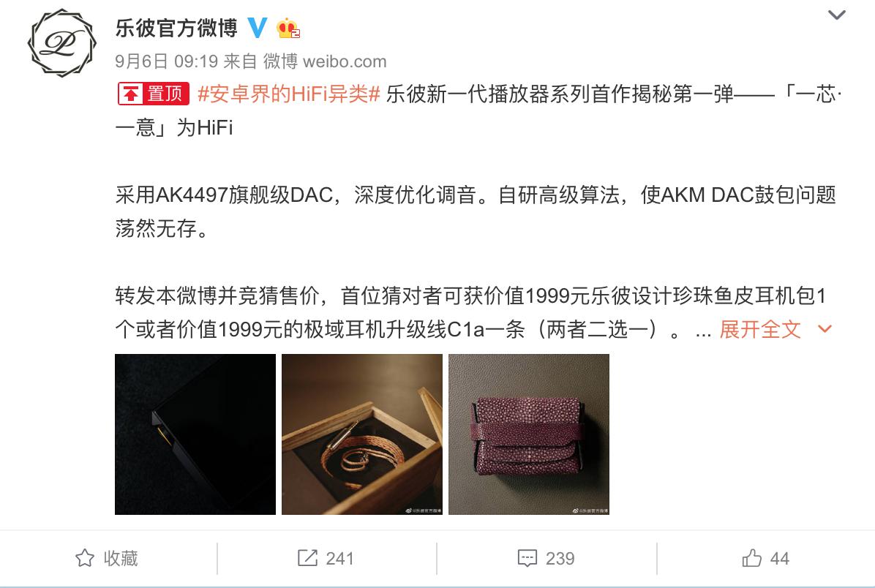Open hashtag #安卓界的HiFi异类#

[289, 94]
